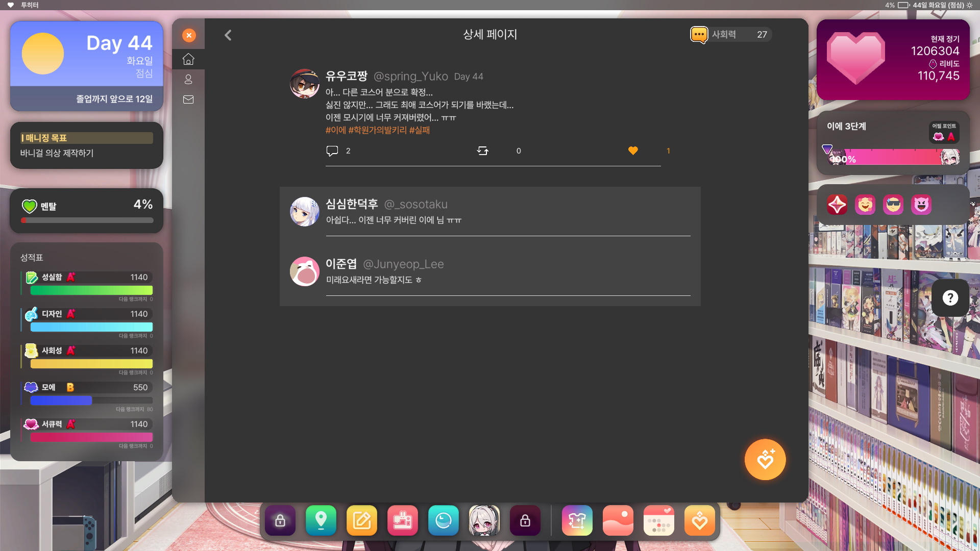Click the @spring_Yuko handle
Image resolution: width=980 pixels, height=551 pixels.
point(411,77)
